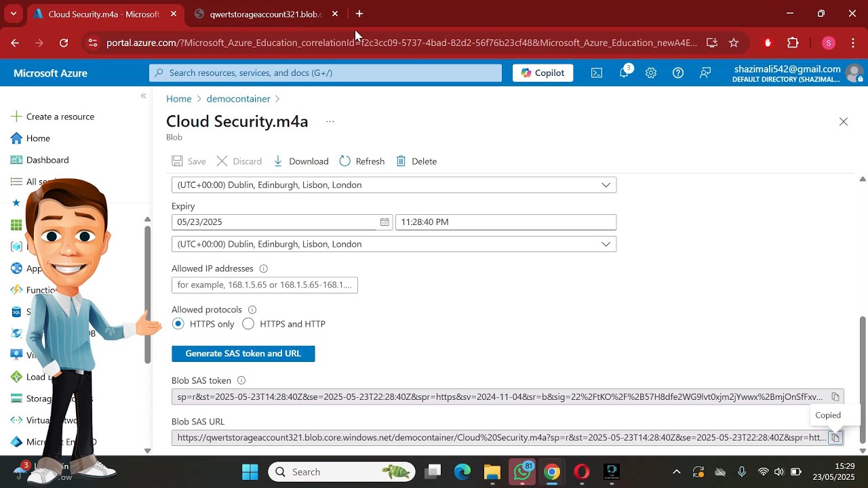Show hidden system tray icons
The height and width of the screenshot is (488, 868).
[x=676, y=472]
